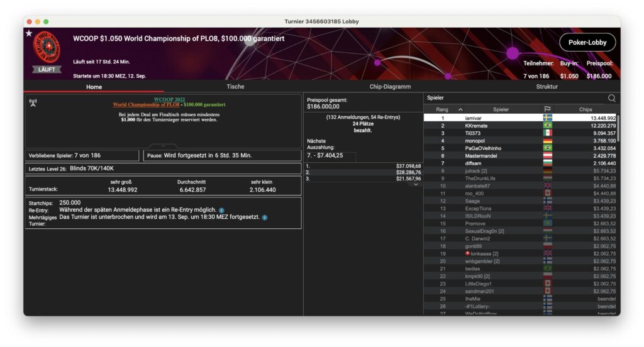The image size is (644, 347).
Task: Click info icon next to multi-day tournament text
Action: (x=265, y=218)
